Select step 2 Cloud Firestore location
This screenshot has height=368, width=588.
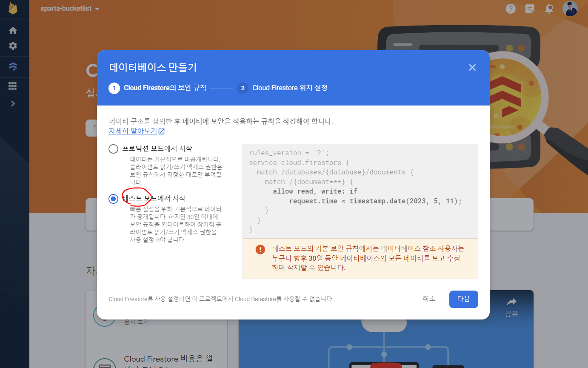coord(283,88)
